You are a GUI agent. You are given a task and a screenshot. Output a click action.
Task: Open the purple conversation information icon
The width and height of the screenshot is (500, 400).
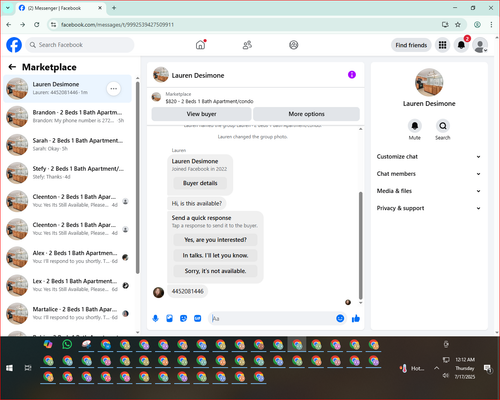tap(352, 75)
